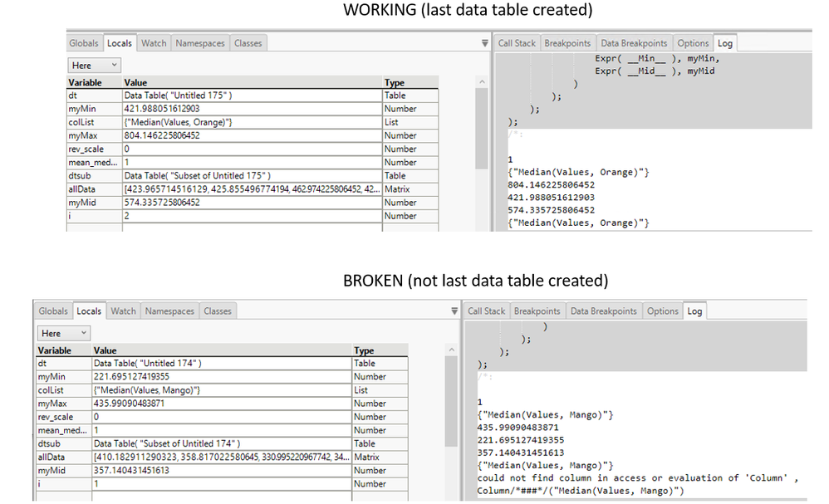Switch to Globals tab in top panel

point(84,43)
